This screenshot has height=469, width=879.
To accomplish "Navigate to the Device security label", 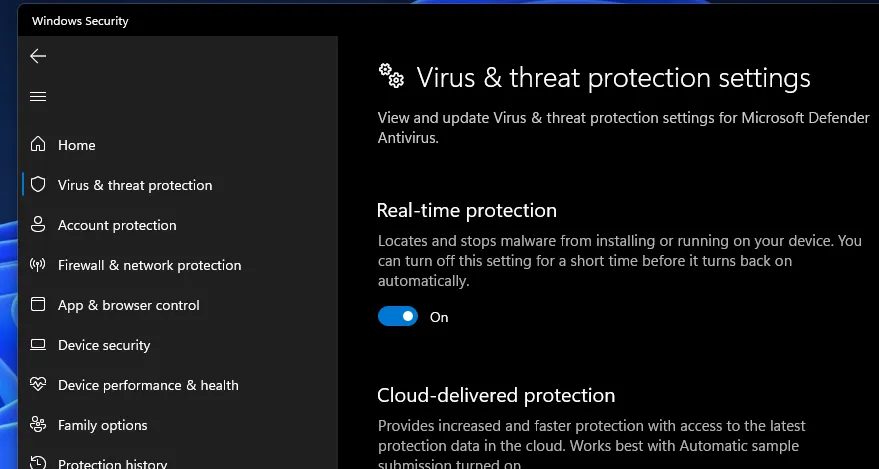I will 104,345.
